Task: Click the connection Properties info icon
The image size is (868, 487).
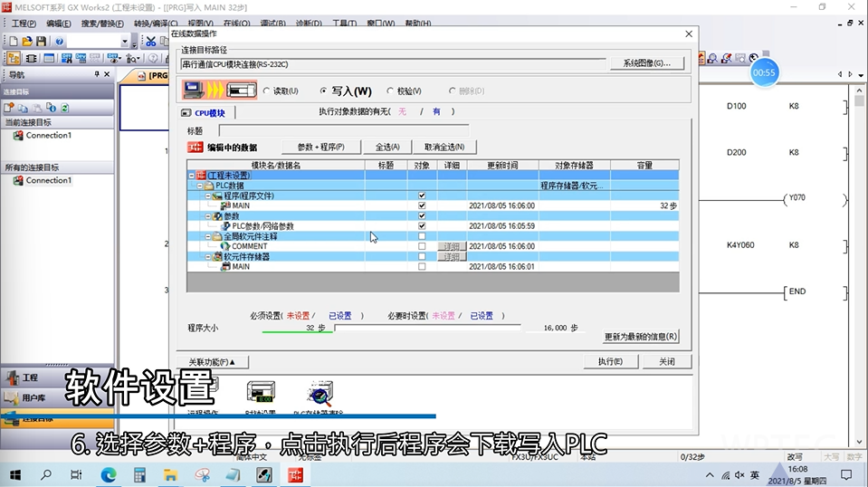Action: [x=51, y=108]
